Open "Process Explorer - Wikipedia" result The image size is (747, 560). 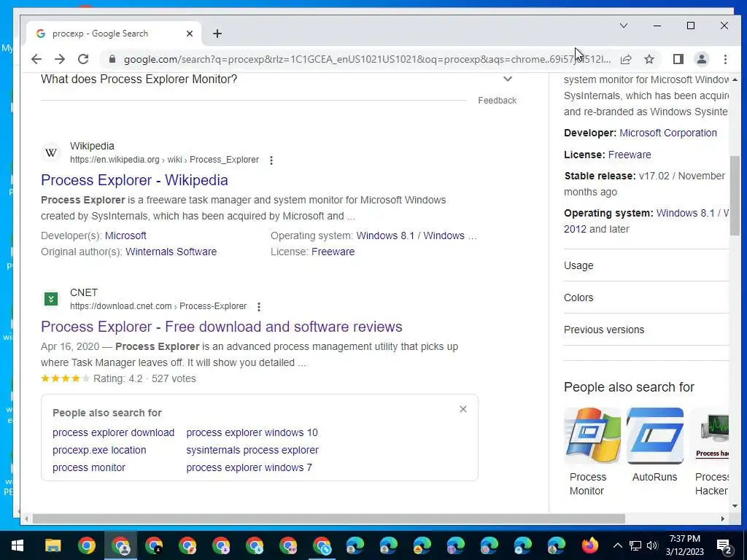click(134, 180)
